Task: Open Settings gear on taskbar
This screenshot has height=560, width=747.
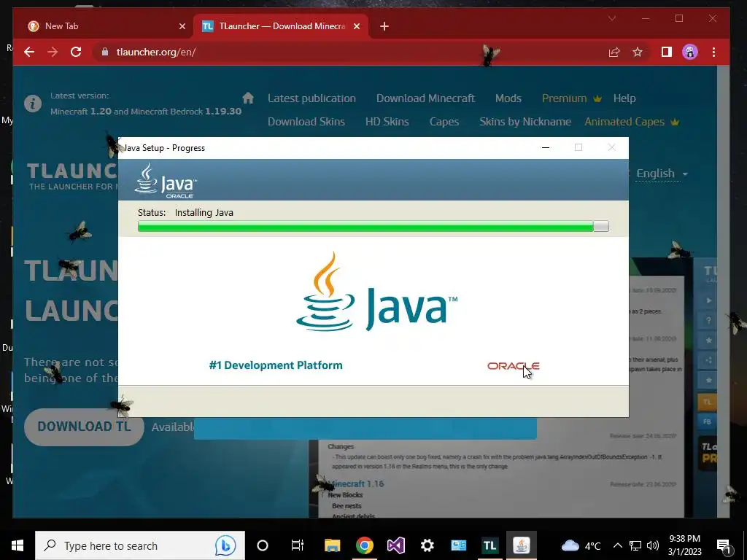Action: [427, 545]
